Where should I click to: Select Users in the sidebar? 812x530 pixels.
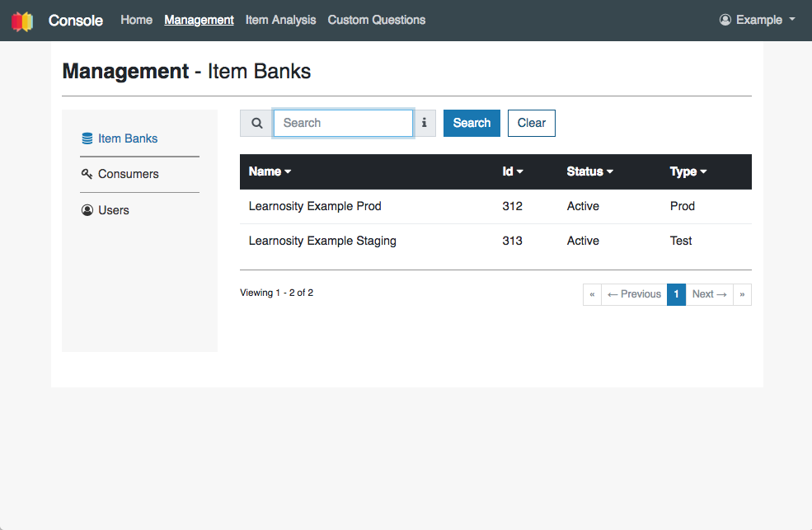(114, 210)
